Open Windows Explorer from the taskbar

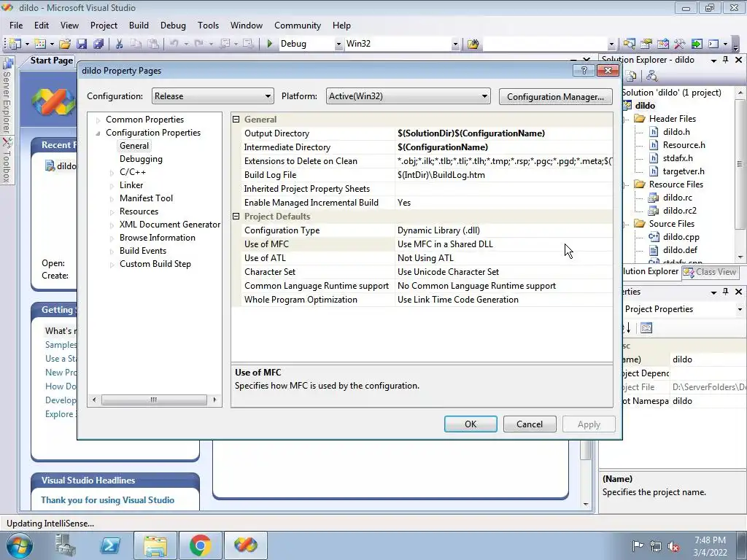point(155,545)
